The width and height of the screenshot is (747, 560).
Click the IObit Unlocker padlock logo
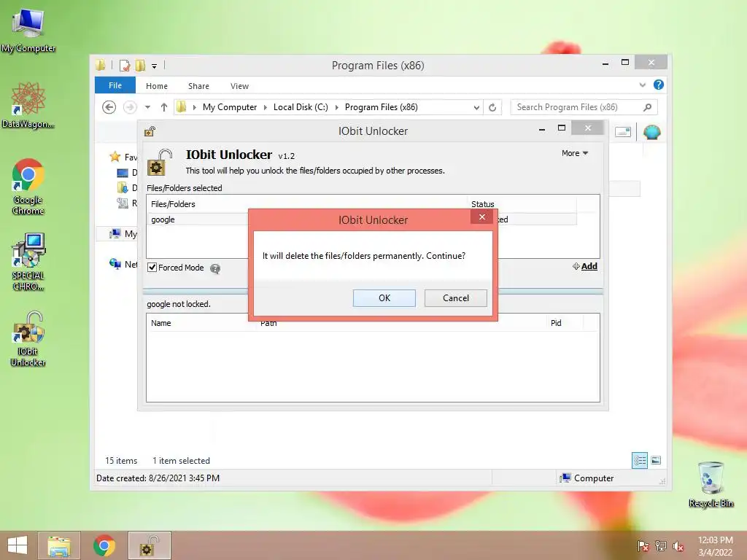click(160, 163)
